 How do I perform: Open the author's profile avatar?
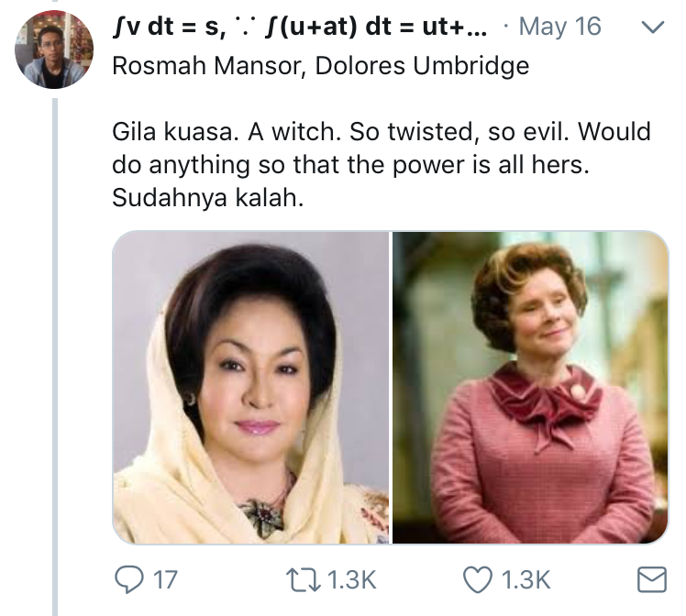pyautogui.click(x=54, y=50)
